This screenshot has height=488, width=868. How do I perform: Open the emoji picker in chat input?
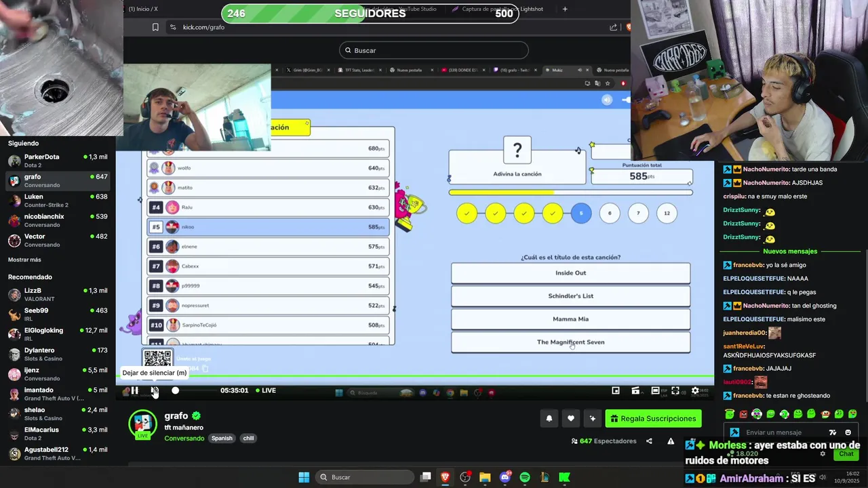[x=848, y=432]
